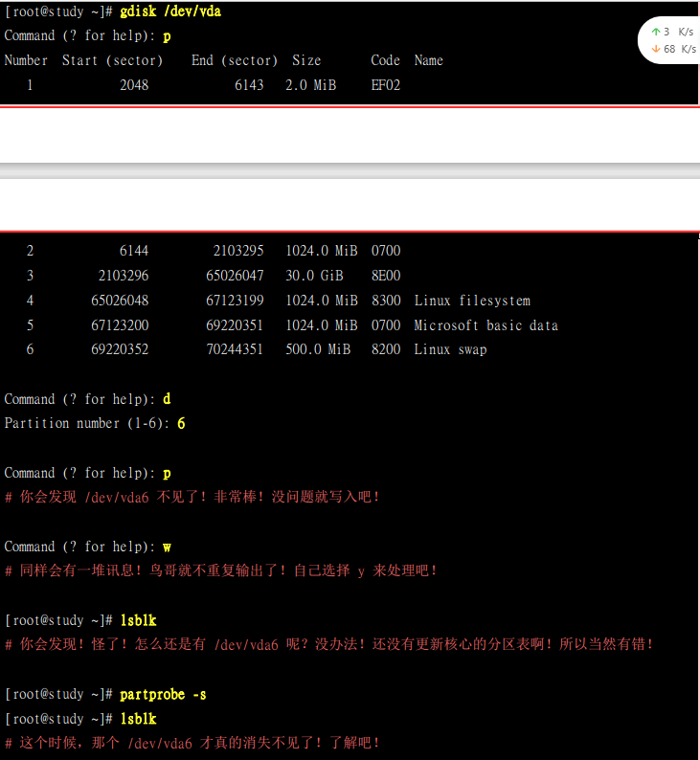Click the download speed arrow indicator
Image resolution: width=700 pixels, height=760 pixels.
point(656,49)
